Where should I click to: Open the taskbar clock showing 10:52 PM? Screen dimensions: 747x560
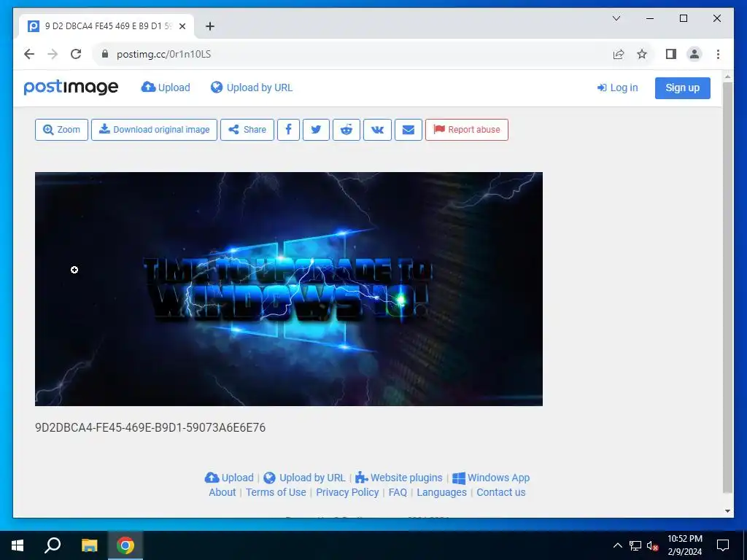(684, 545)
